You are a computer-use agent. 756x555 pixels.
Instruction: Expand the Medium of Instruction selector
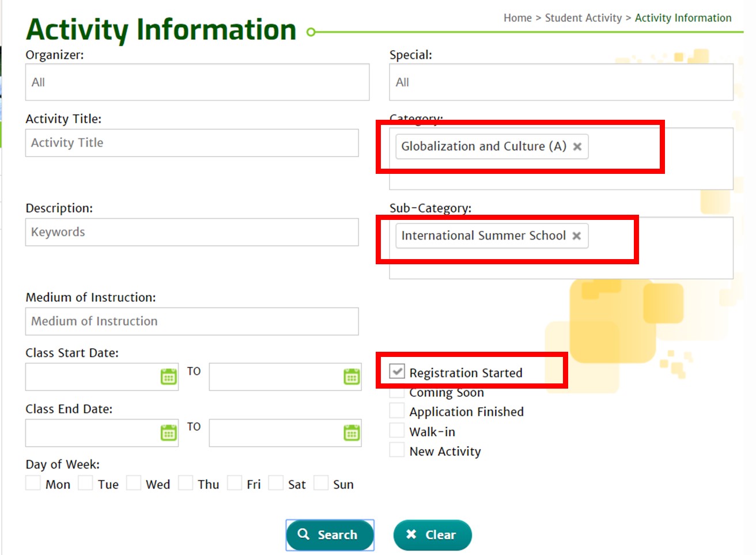[x=192, y=321]
